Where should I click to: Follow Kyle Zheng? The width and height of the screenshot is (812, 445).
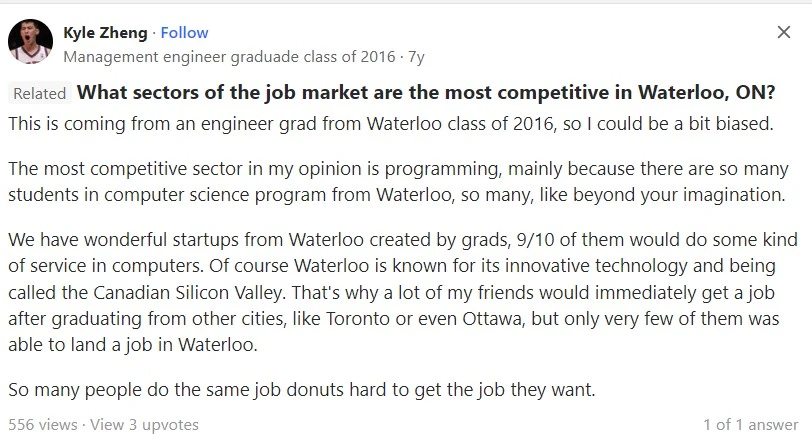tap(185, 32)
